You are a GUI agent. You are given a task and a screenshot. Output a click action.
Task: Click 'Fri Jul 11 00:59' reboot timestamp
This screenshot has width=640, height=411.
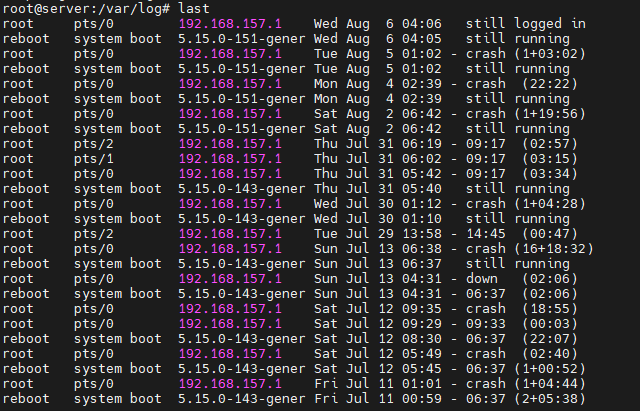(378, 399)
